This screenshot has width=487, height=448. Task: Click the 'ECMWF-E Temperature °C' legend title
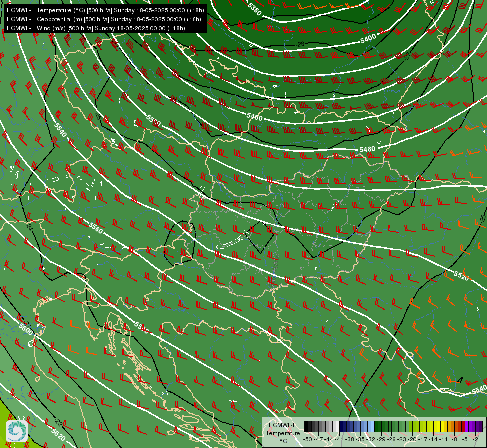click(x=283, y=433)
